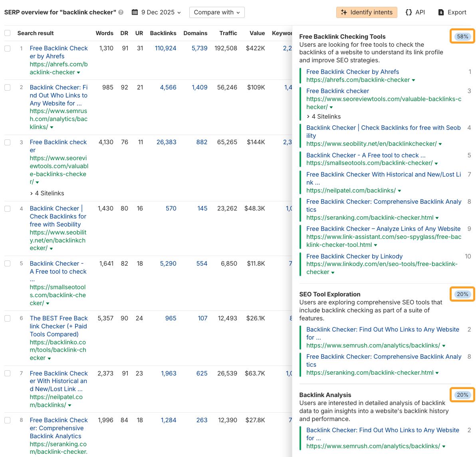Click the help icon next to the SERP title
The image size is (476, 457).
pos(121,12)
